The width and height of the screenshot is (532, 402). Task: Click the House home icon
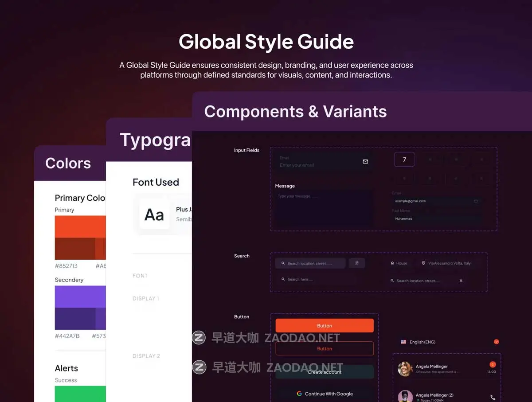pyautogui.click(x=392, y=263)
